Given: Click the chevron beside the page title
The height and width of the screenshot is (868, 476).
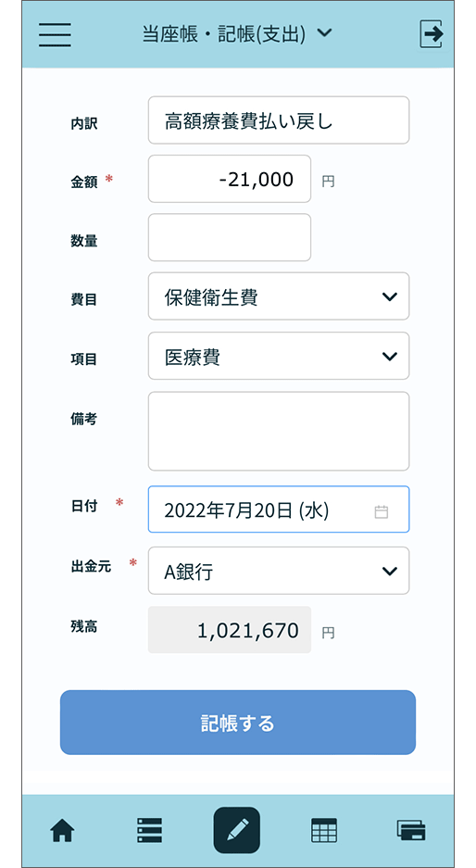Looking at the screenshot, I should tap(325, 33).
